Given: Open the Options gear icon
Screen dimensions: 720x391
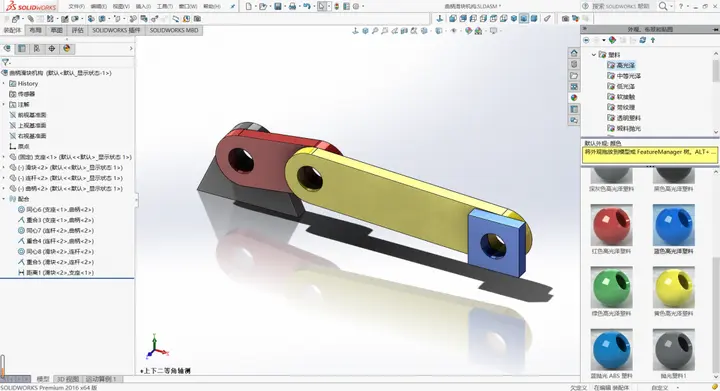Looking at the screenshot, I should pyautogui.click(x=356, y=6).
